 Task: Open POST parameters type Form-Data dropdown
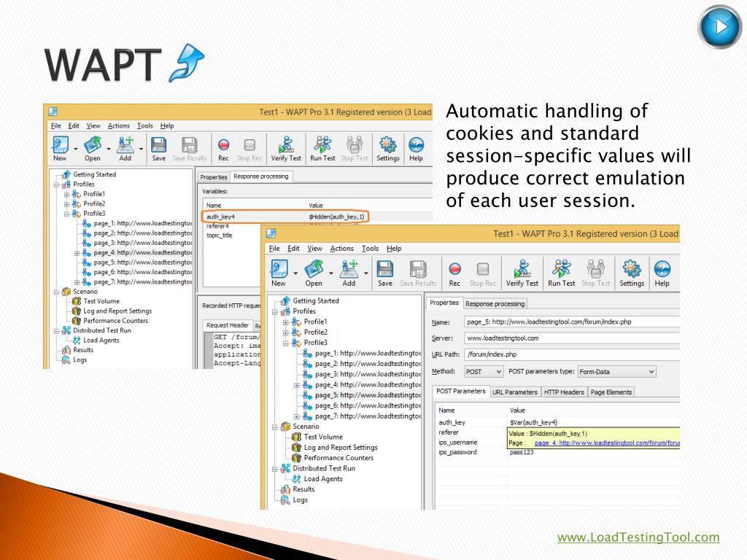616,371
